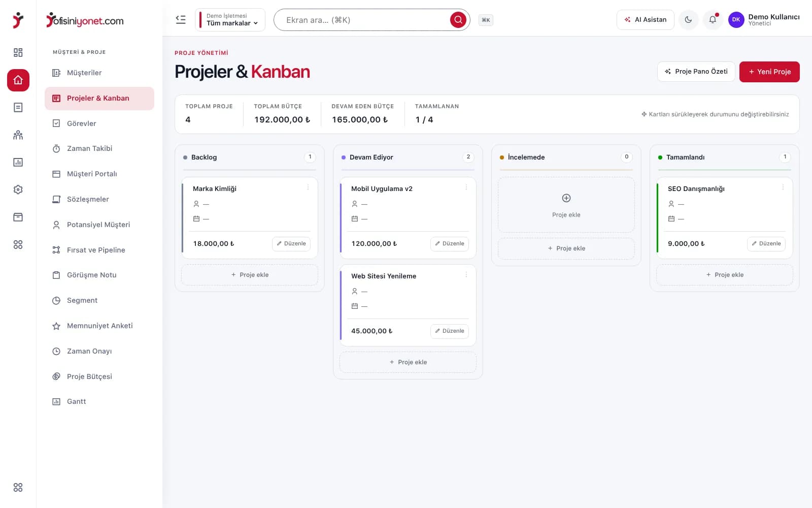Open the Tüm markalar brand dropdown

[230, 20]
